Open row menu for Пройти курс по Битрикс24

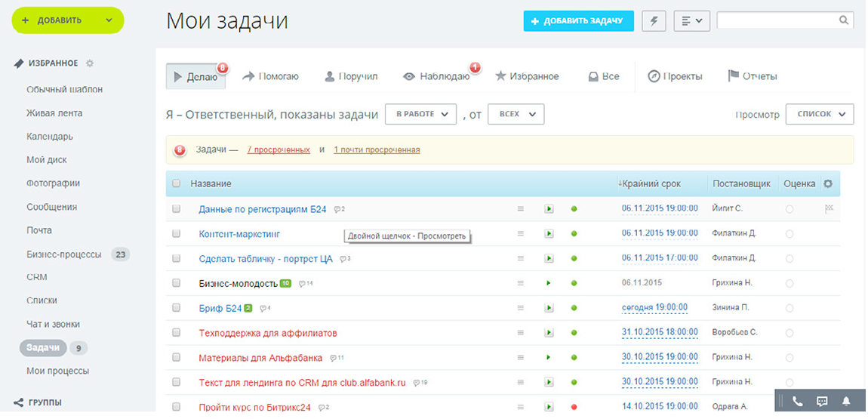(520, 407)
